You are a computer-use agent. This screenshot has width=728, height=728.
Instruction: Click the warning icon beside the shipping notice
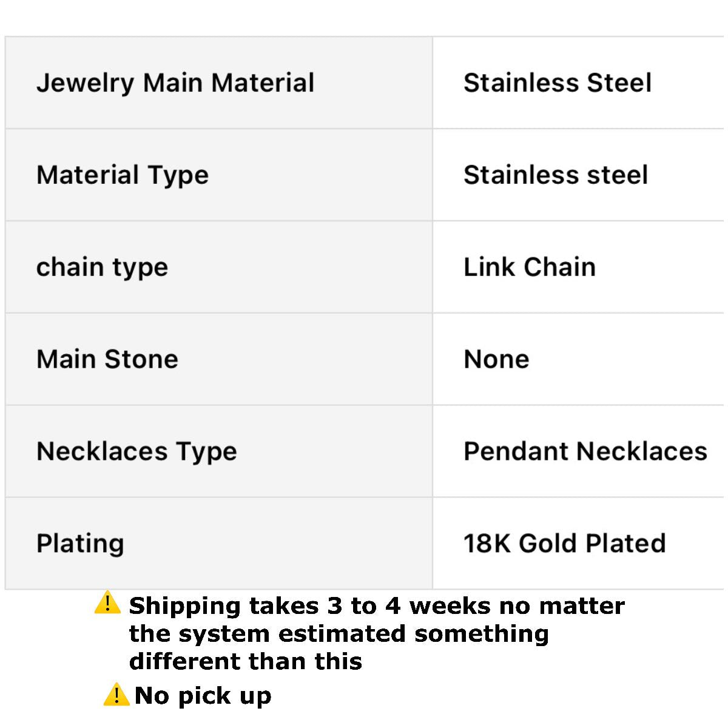click(107, 604)
